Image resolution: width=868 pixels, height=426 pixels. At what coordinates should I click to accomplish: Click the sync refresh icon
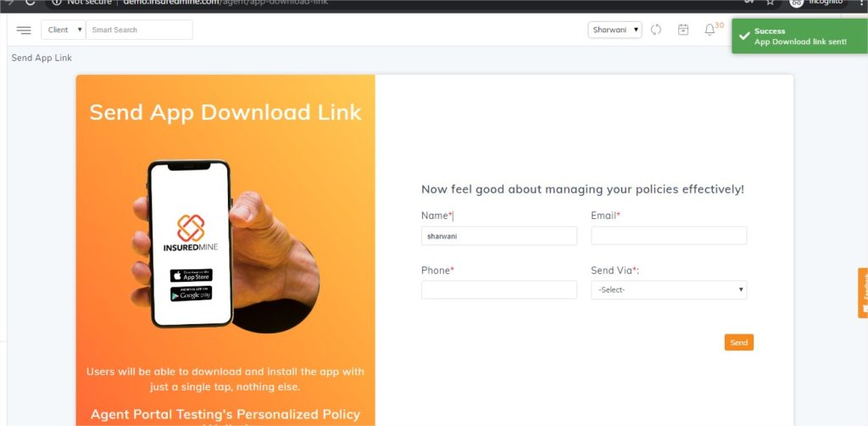point(656,30)
